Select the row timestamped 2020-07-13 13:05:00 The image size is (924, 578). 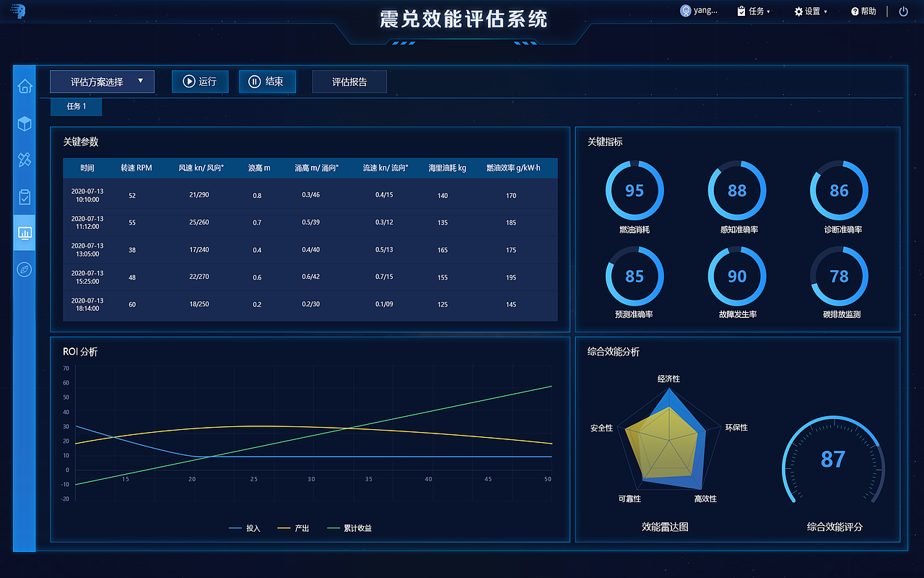310,250
